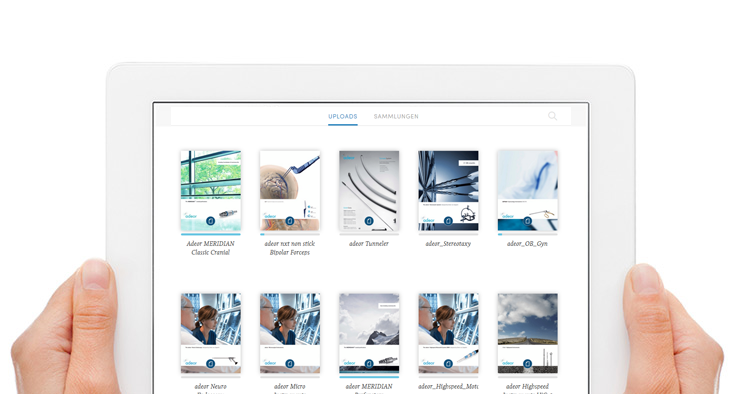Click the round badge icon on Classic Cranial cover
738x394 pixels.
(210, 221)
